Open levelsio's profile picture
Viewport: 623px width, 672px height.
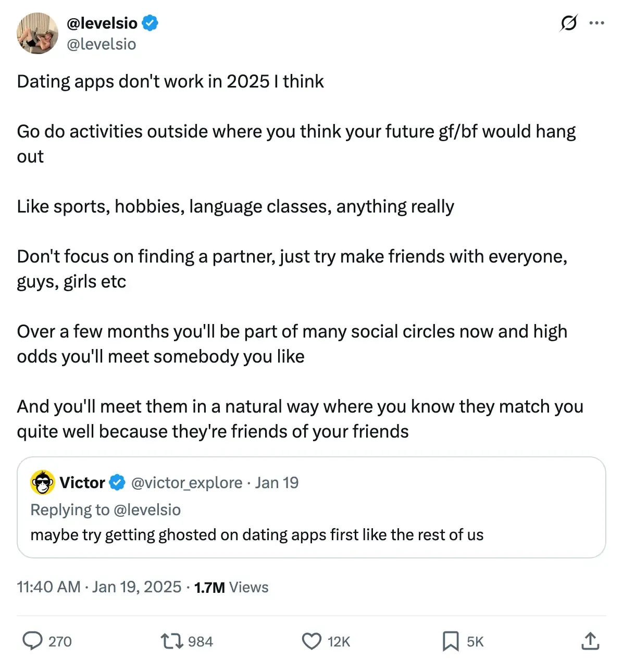coord(38,34)
